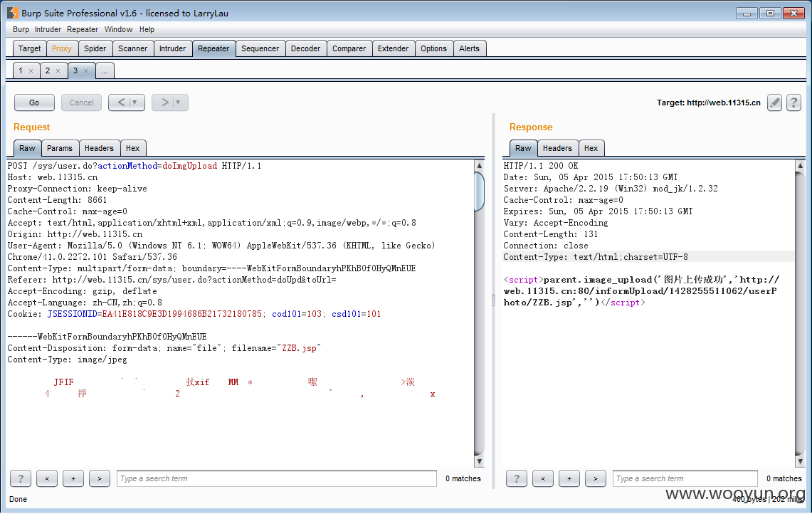Screen dimensions: 812x514
Task: Jump to next response search match
Action: [596, 478]
